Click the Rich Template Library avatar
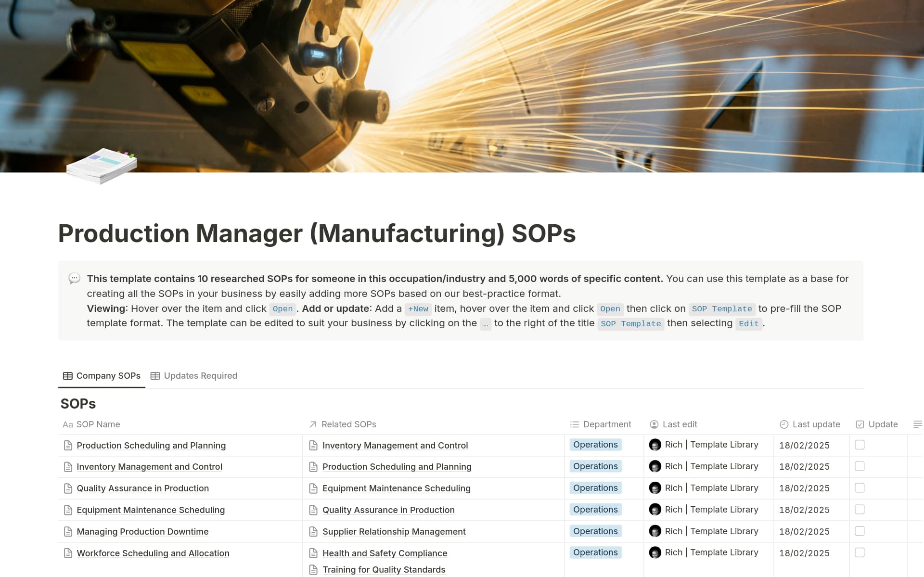Image resolution: width=924 pixels, height=577 pixels. tap(656, 445)
